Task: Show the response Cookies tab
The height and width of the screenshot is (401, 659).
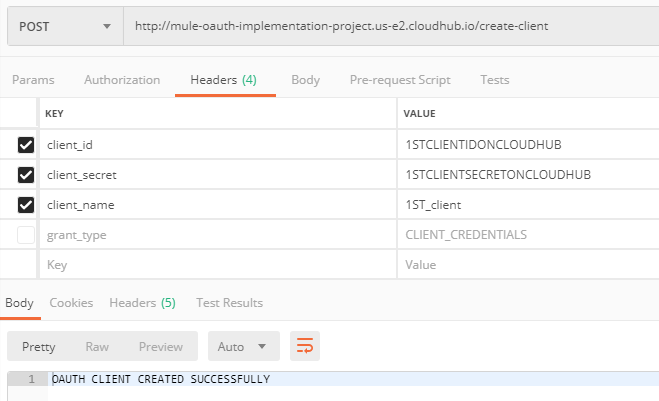Action: pyautogui.click(x=71, y=302)
